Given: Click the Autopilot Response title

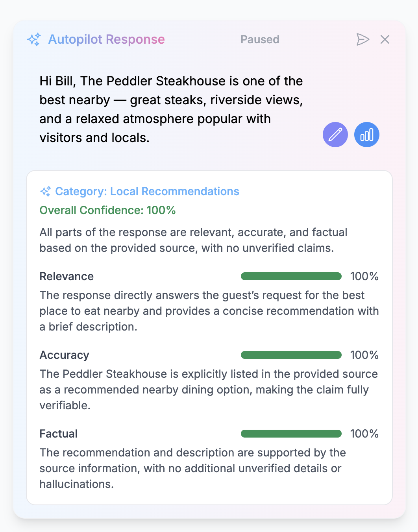Looking at the screenshot, I should tap(106, 39).
